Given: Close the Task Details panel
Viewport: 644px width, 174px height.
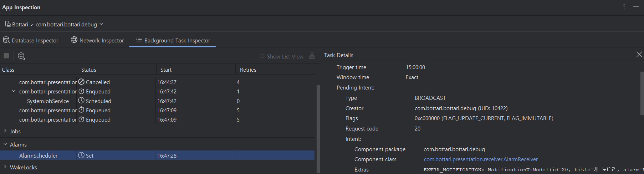Looking at the screenshot, I should tap(639, 54).
